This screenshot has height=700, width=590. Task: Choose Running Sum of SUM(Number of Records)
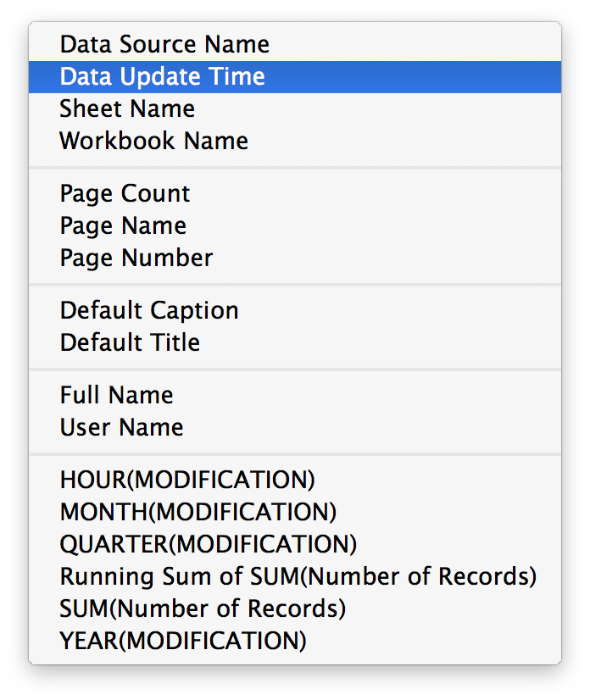click(x=298, y=576)
